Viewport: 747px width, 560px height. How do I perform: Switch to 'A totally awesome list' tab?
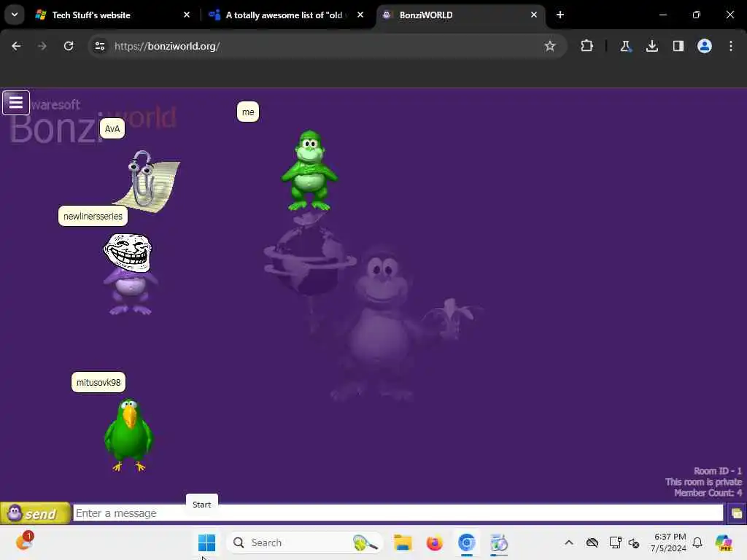pyautogui.click(x=285, y=15)
